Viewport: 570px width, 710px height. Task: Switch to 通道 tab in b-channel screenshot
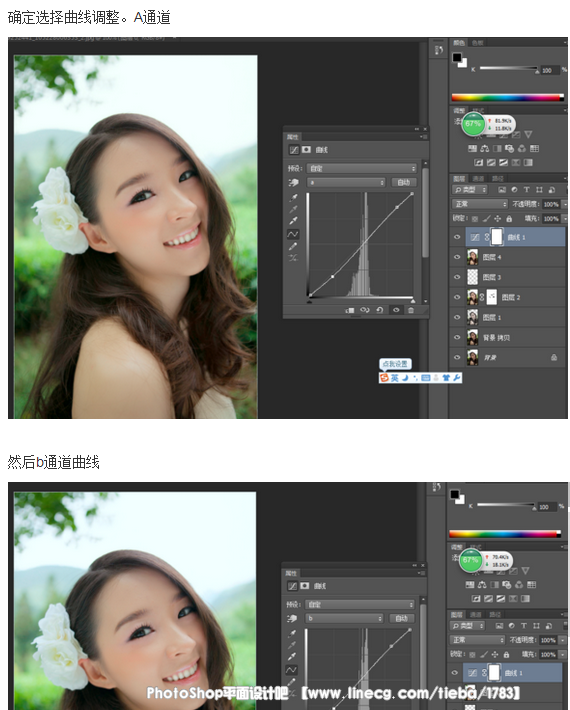475,614
